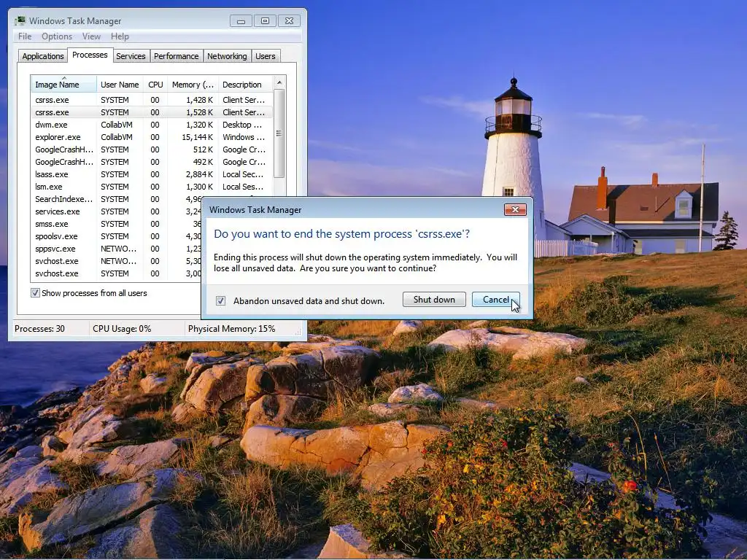Select GoogleCrashH... row with 512 K
The height and width of the screenshot is (560, 747).
click(152, 149)
